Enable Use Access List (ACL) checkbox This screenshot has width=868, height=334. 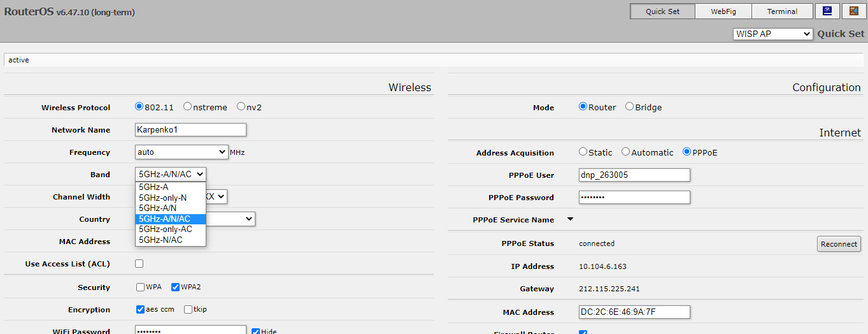pyautogui.click(x=139, y=264)
